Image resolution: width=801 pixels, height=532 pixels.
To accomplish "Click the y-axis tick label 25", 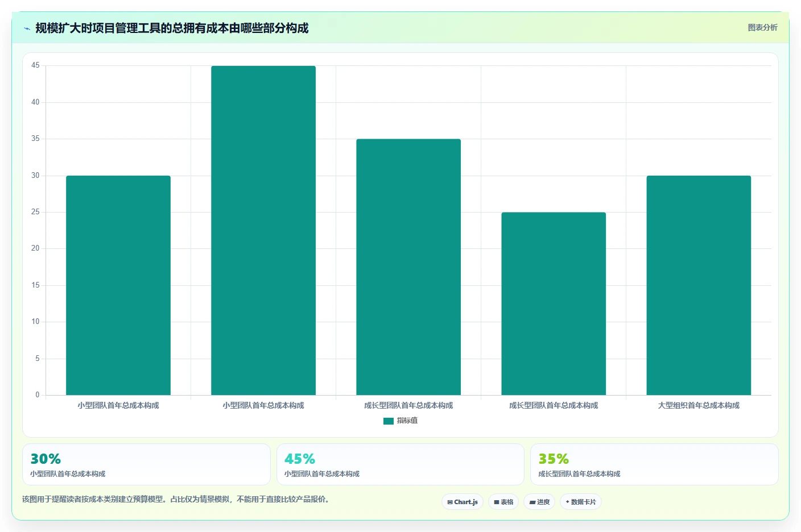I will [x=35, y=212].
